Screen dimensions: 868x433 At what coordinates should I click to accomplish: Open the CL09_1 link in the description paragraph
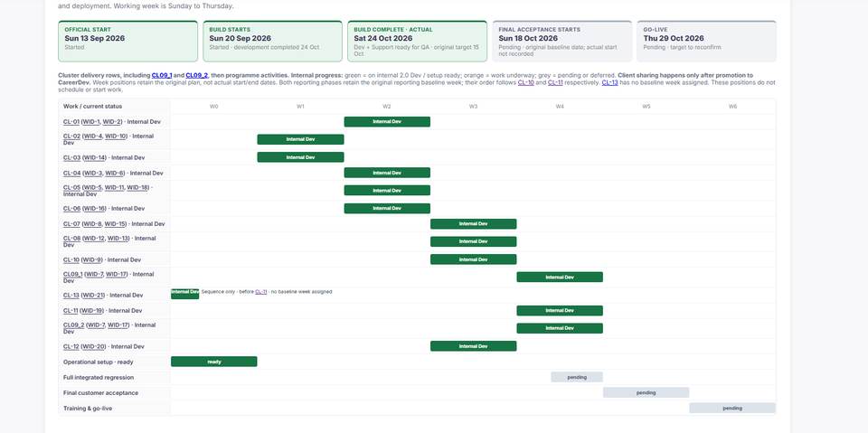(162, 75)
